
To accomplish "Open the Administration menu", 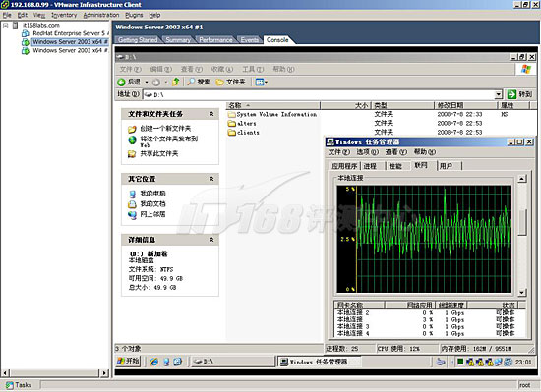I will (x=100, y=15).
